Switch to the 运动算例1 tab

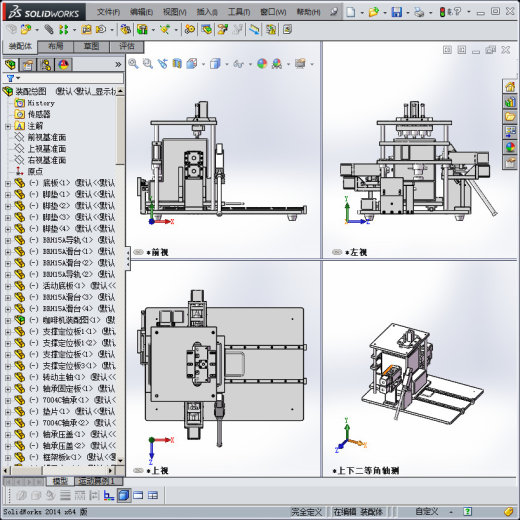tap(99, 481)
